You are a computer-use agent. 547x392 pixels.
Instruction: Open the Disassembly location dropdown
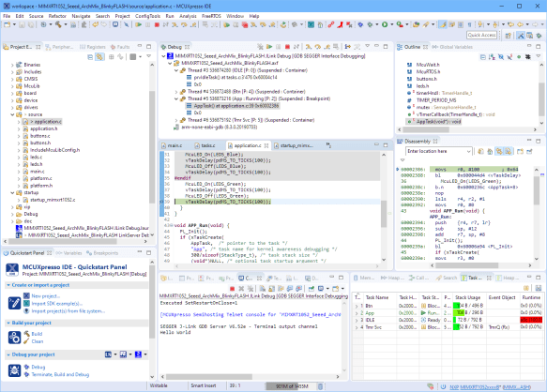[468, 151]
